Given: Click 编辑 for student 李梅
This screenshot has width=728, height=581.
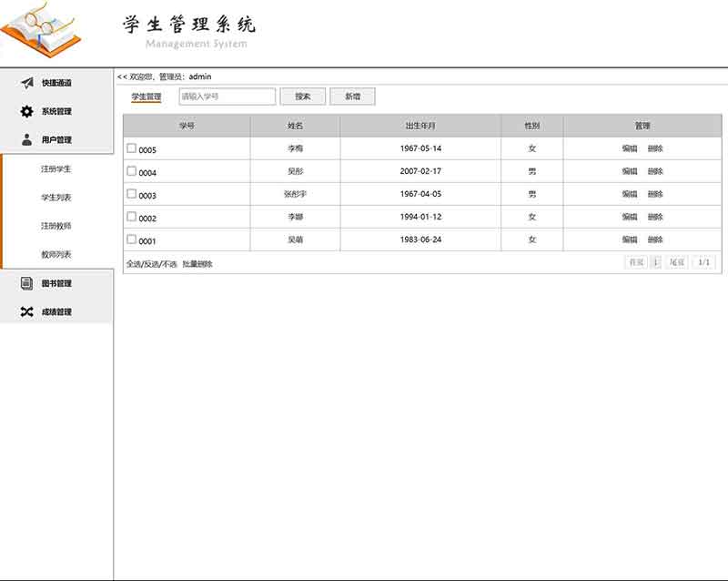Looking at the screenshot, I should click(630, 148).
